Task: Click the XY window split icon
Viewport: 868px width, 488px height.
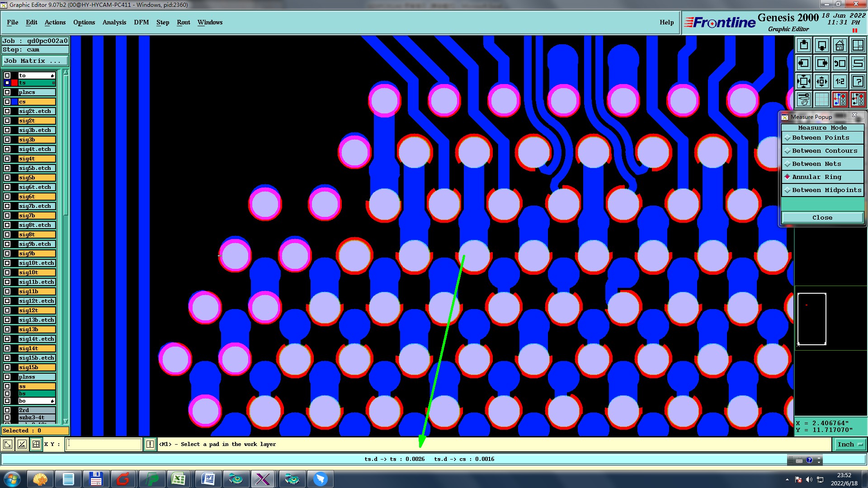Action: tap(858, 45)
